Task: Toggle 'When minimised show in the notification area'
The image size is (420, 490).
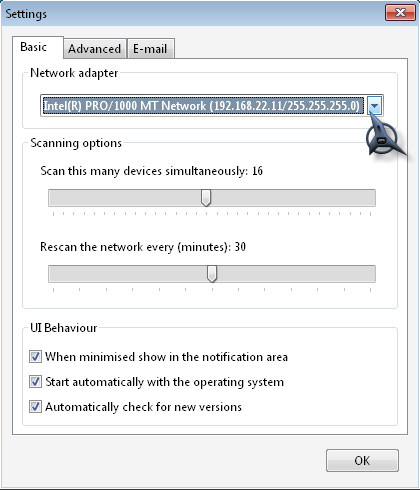Action: tap(35, 357)
